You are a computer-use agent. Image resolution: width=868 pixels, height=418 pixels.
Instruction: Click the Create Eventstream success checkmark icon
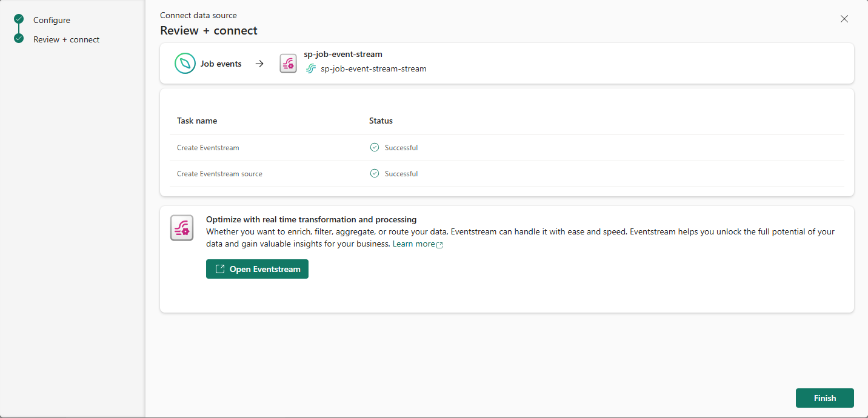375,147
